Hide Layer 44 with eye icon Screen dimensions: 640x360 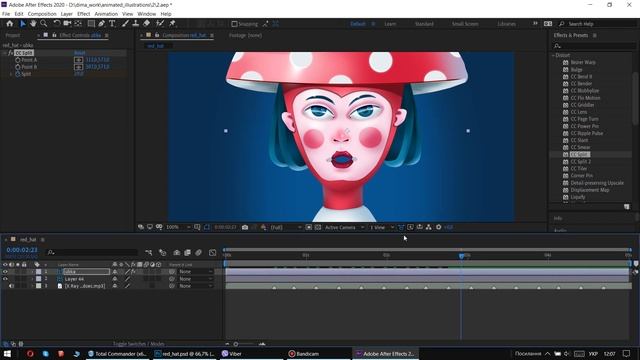click(5, 279)
